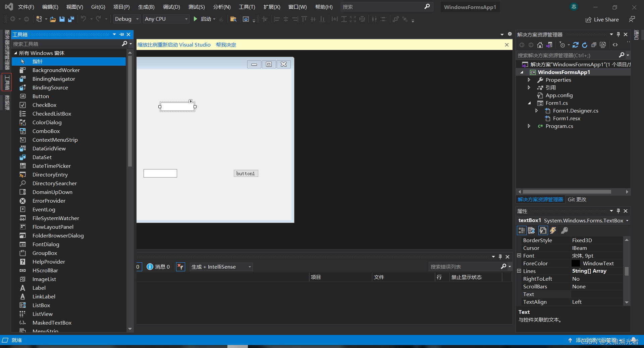This screenshot has width=644, height=348.
Task: Click the green Start debugging play icon
Action: 196,19
